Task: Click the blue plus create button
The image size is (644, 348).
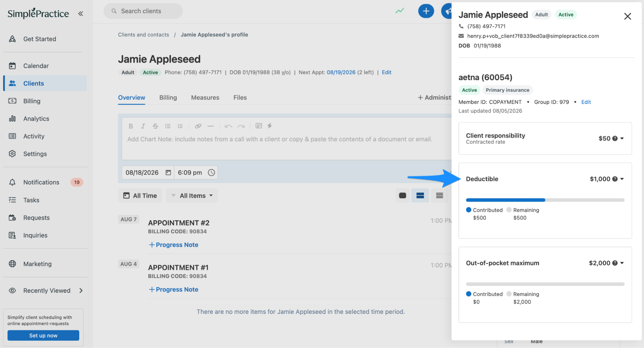Action: click(x=426, y=11)
